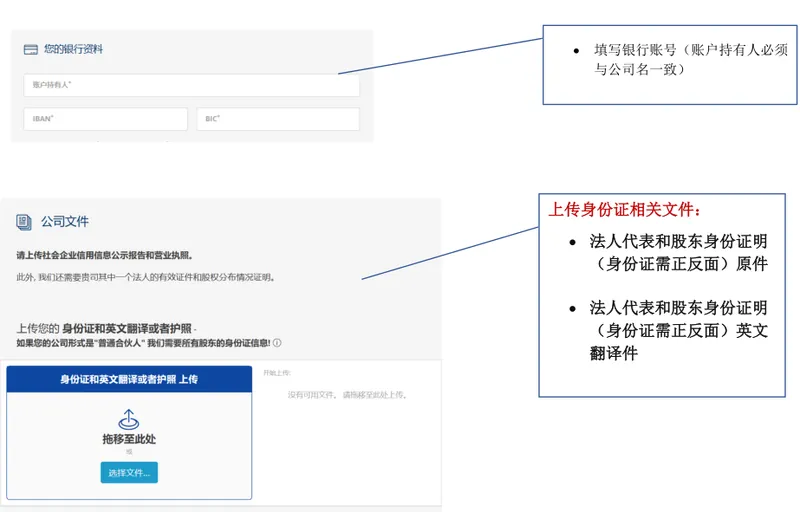The height and width of the screenshot is (512, 800).
Task: Click the 开始上传 label
Action: tap(277, 373)
